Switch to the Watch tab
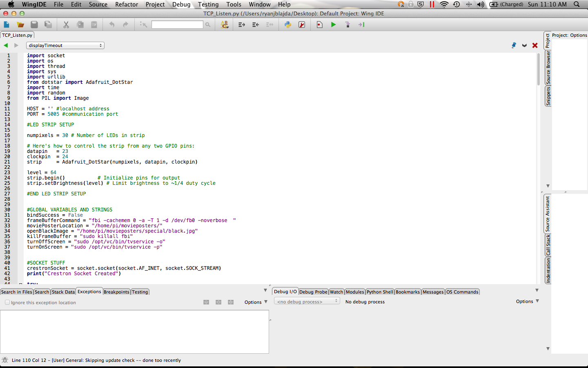The image size is (588, 368). pos(336,292)
